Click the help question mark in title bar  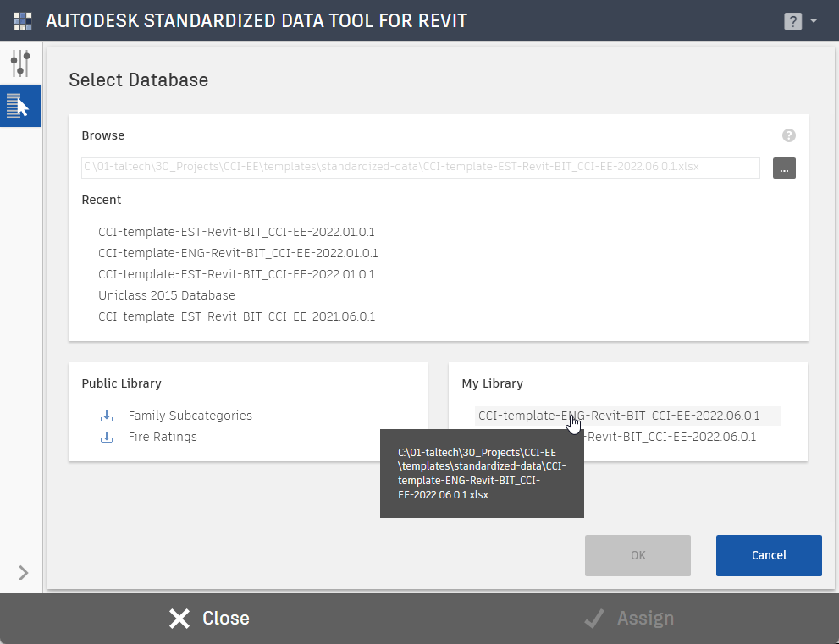pyautogui.click(x=792, y=21)
